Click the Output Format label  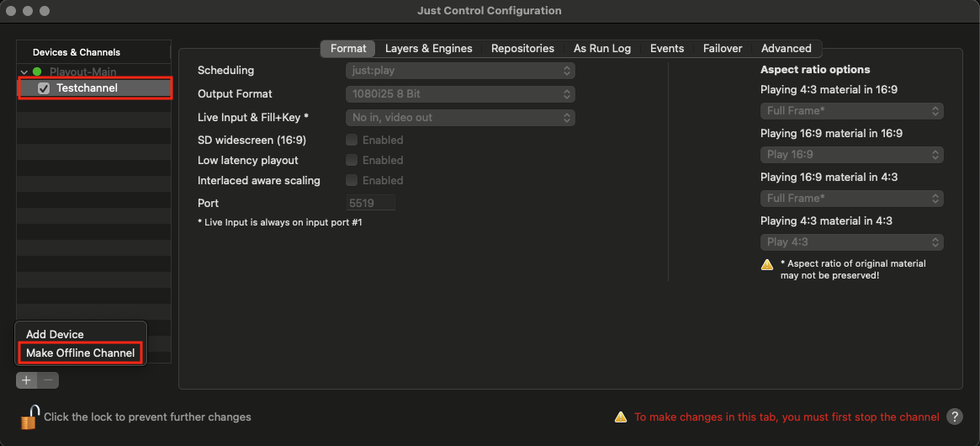[x=235, y=94]
